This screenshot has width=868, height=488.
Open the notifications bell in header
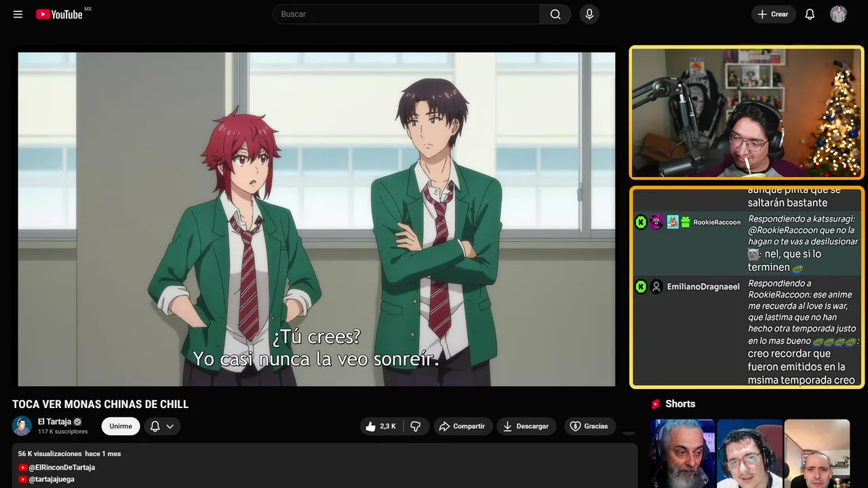(x=810, y=14)
